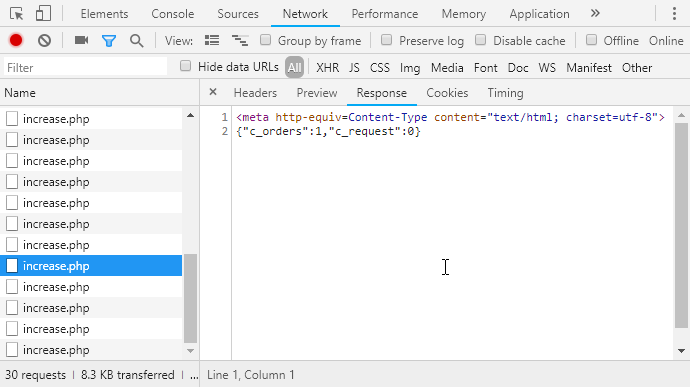Click 'Line 1, Column 1' status text

click(x=250, y=375)
